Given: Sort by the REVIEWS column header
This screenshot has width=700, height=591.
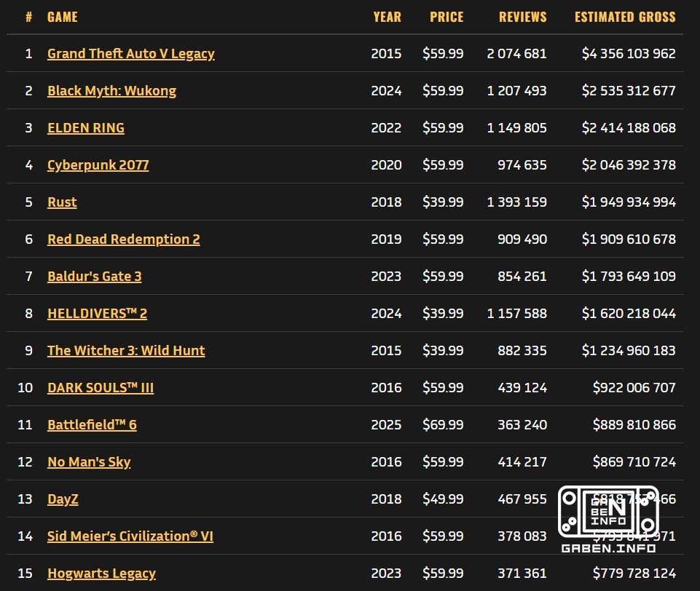Looking at the screenshot, I should (523, 17).
